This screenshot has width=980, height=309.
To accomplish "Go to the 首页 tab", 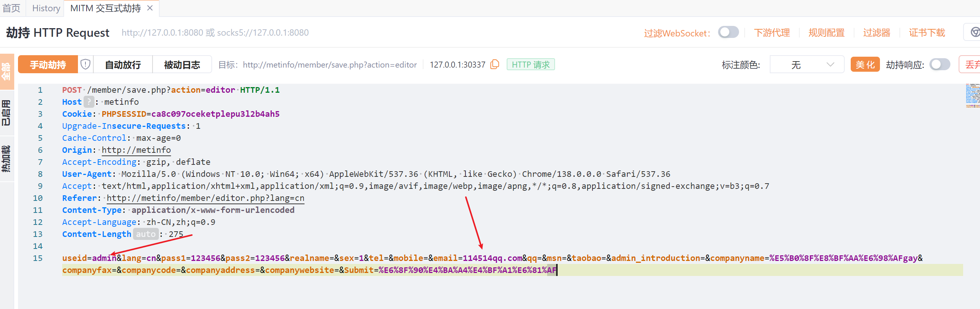I will (x=11, y=8).
